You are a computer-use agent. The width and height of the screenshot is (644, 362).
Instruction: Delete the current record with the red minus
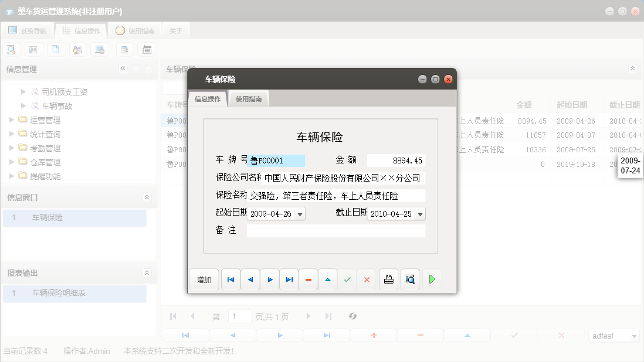(x=309, y=279)
